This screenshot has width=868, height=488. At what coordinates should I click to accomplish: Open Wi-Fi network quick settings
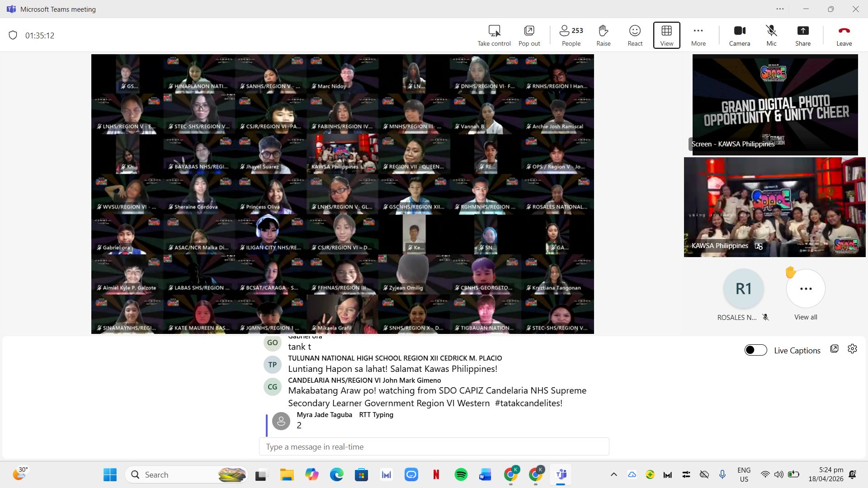click(x=765, y=474)
